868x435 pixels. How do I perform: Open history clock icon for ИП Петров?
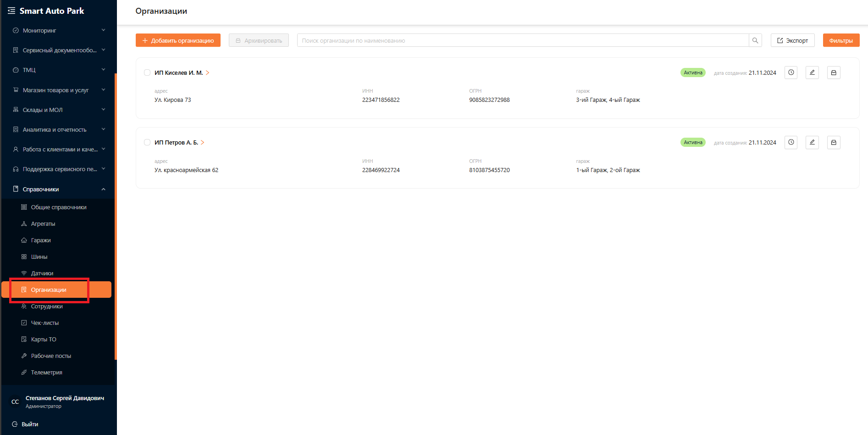(x=791, y=142)
